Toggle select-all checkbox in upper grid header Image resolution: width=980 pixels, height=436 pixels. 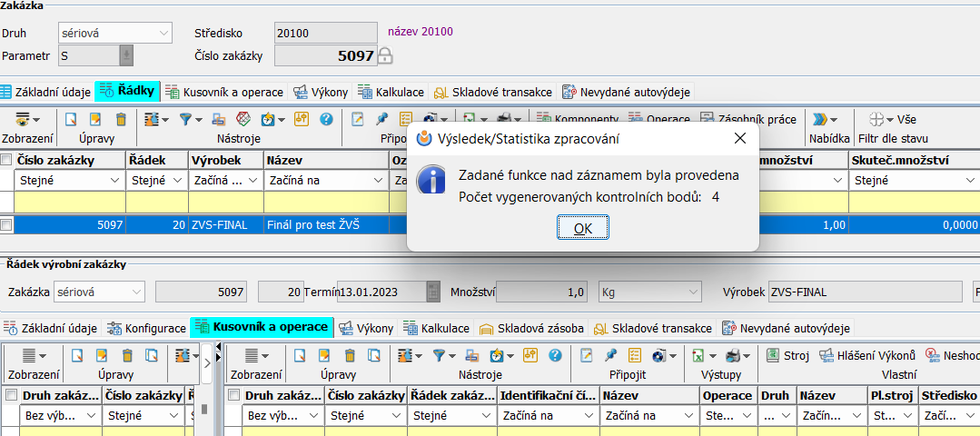pos(7,161)
